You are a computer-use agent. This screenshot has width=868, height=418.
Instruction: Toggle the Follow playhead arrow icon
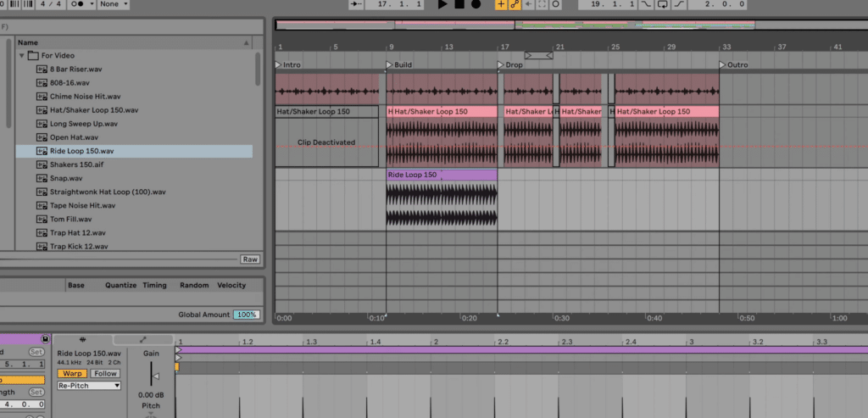[356, 4]
